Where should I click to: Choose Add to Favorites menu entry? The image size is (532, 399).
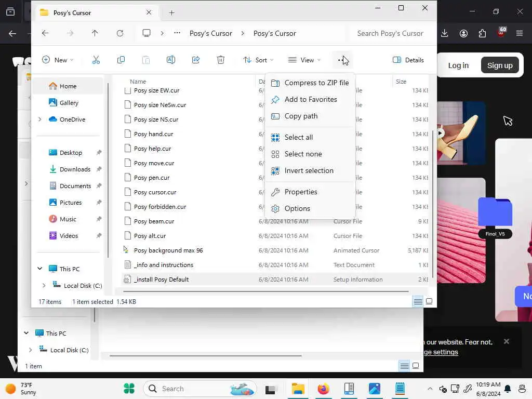pos(310,99)
